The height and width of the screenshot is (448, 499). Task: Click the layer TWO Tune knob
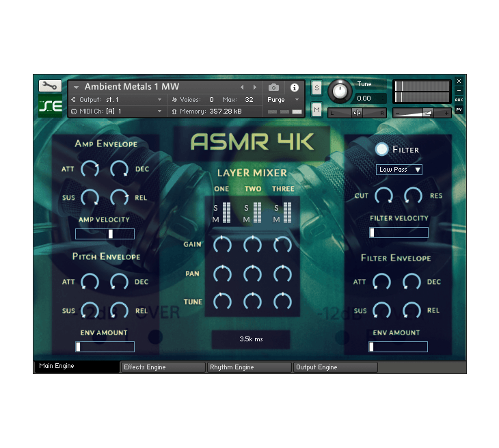point(252,302)
